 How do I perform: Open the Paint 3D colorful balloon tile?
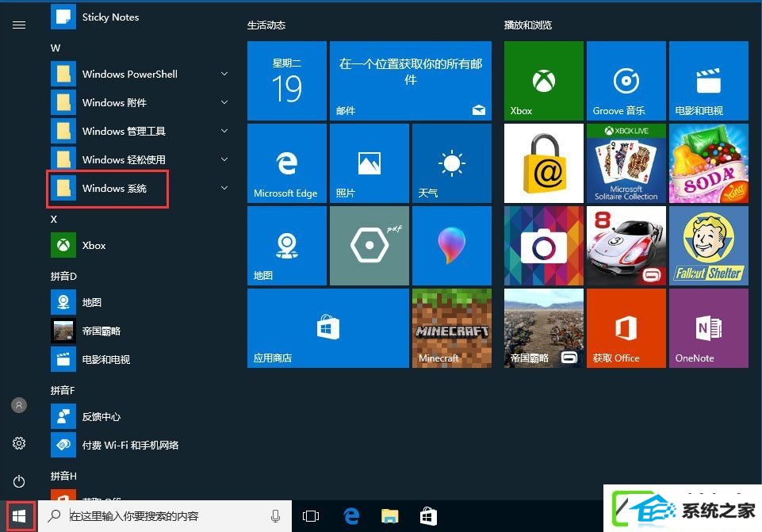pos(452,246)
